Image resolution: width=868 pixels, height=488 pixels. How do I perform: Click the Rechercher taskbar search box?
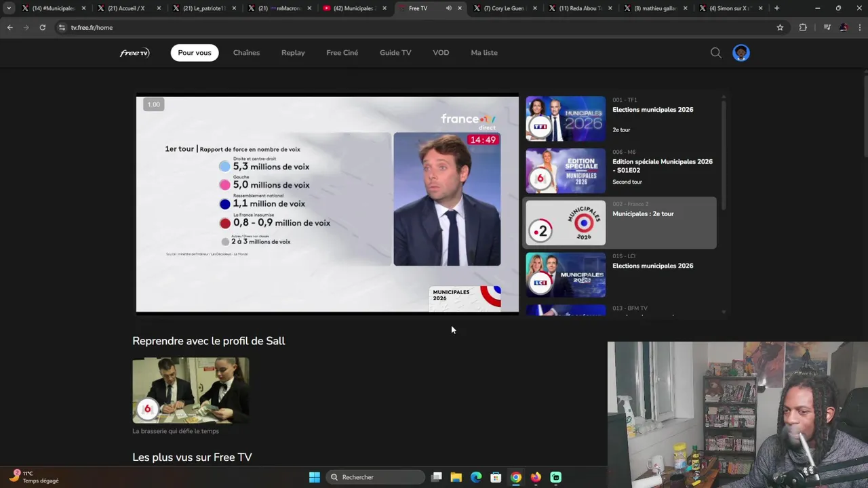click(x=374, y=477)
